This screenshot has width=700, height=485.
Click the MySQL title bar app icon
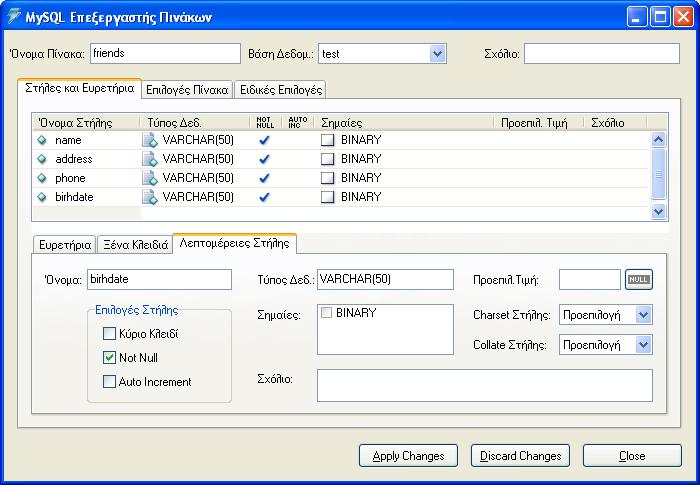click(14, 17)
